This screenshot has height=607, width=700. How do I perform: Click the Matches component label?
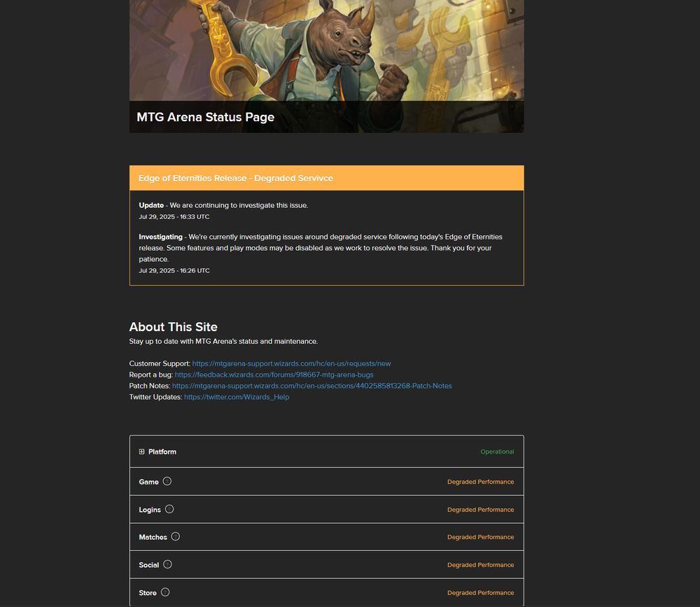pyautogui.click(x=153, y=537)
